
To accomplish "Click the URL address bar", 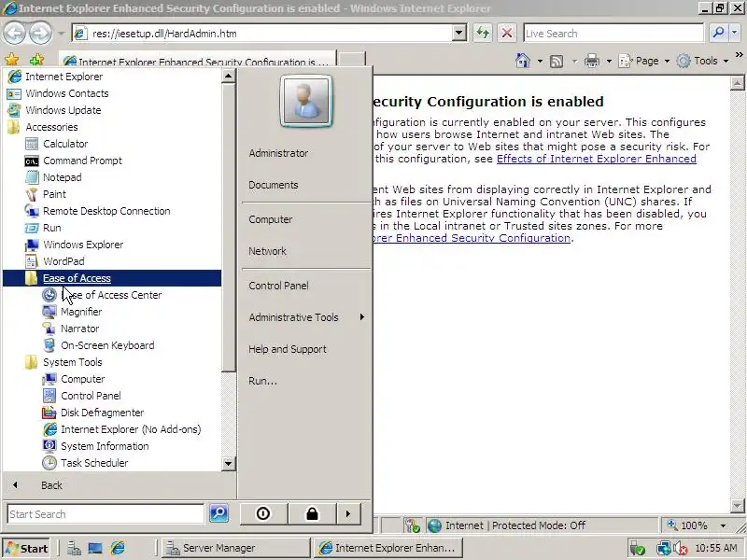I will point(262,34).
